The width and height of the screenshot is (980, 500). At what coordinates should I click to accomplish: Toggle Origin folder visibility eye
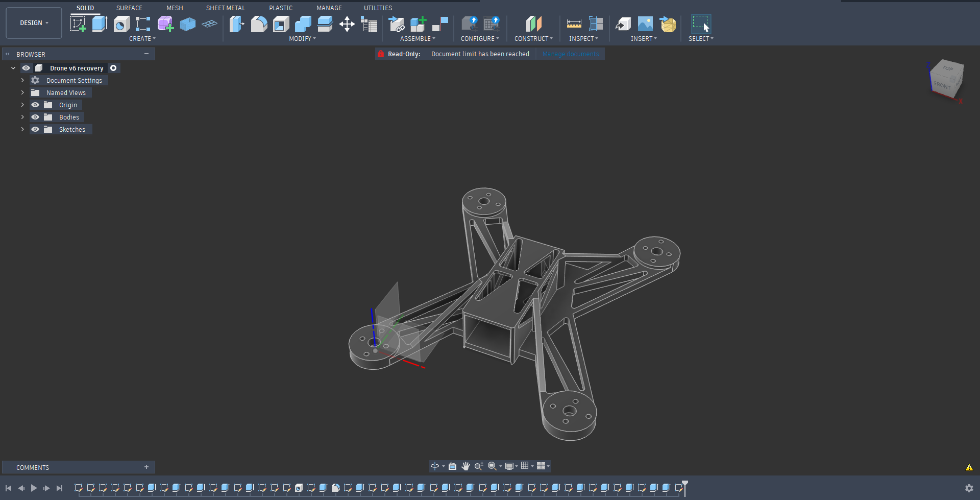click(x=35, y=105)
